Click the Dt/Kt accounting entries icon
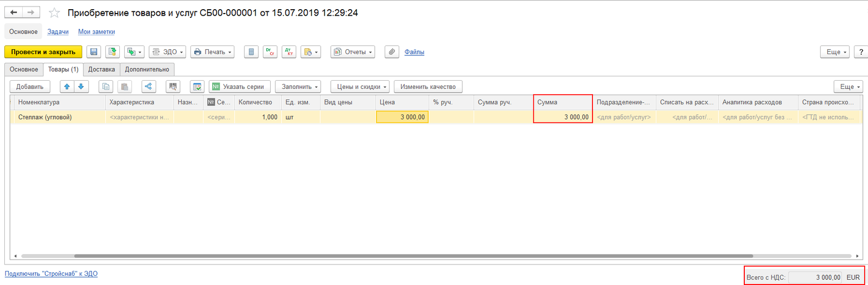The height and width of the screenshot is (285, 868). point(289,52)
